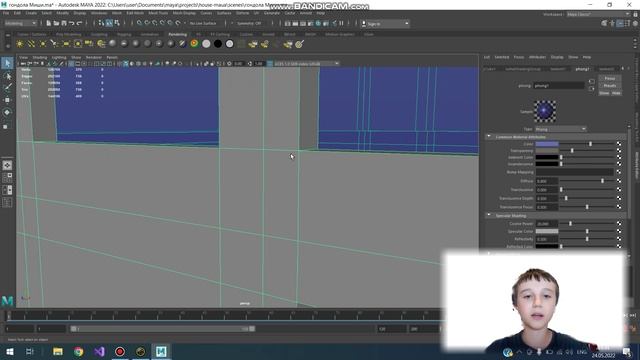
Task: Create an ambient light from the Rendering shelf
Action: click(x=20, y=44)
